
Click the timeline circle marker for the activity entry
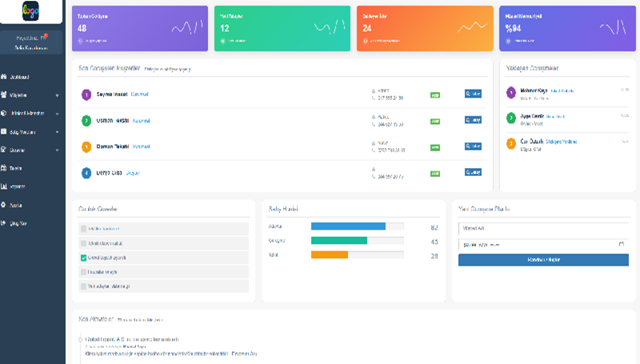click(x=81, y=339)
